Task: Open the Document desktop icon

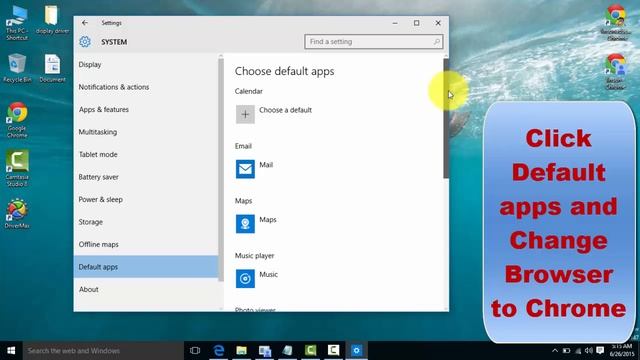Action: pos(52,68)
